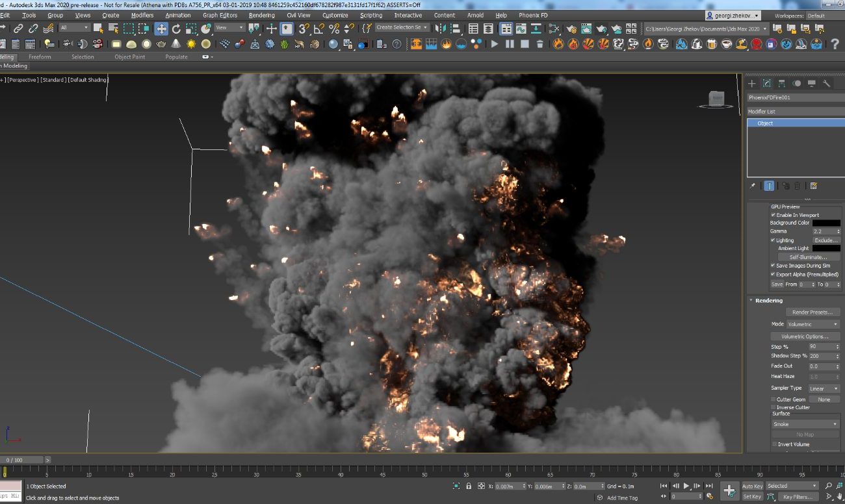Expand the Sampler Type Linear dropdown
This screenshot has width=845, height=504.
pyautogui.click(x=824, y=389)
